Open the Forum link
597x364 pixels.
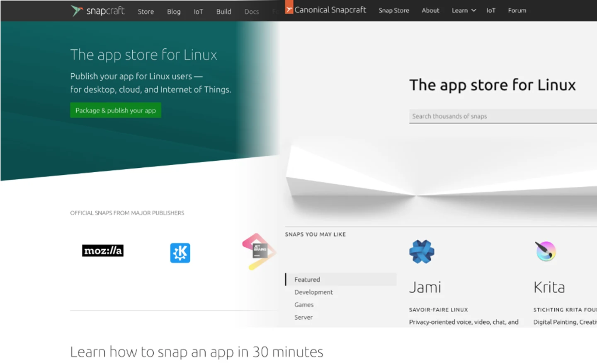pyautogui.click(x=517, y=10)
